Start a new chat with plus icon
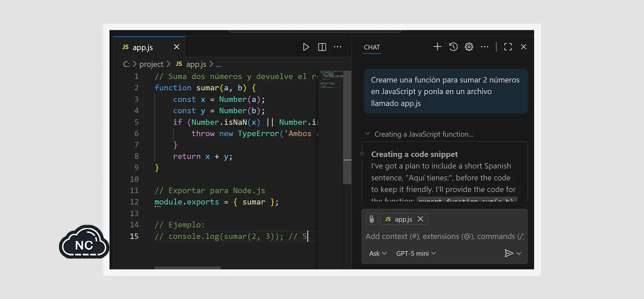644x299 pixels. (x=437, y=47)
